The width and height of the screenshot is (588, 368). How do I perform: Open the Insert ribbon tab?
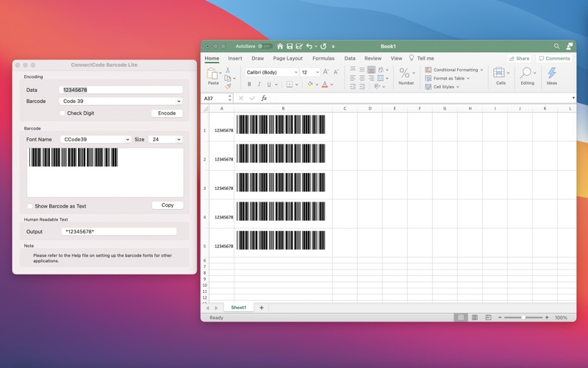click(x=235, y=58)
